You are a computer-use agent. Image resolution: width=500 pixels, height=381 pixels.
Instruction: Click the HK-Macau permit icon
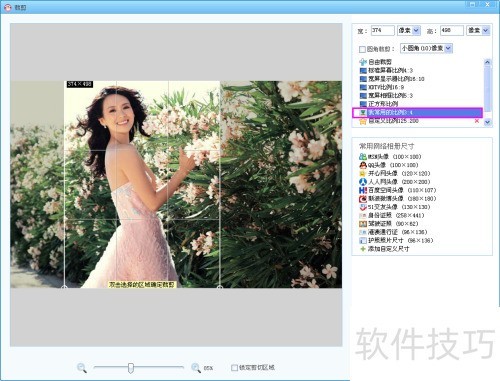[x=363, y=232]
